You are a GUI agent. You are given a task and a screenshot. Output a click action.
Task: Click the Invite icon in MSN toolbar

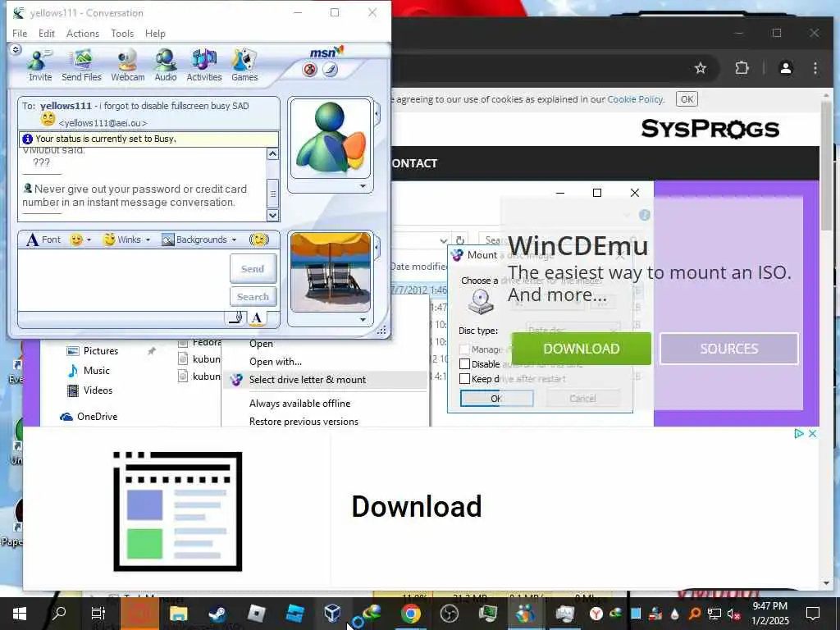click(39, 66)
